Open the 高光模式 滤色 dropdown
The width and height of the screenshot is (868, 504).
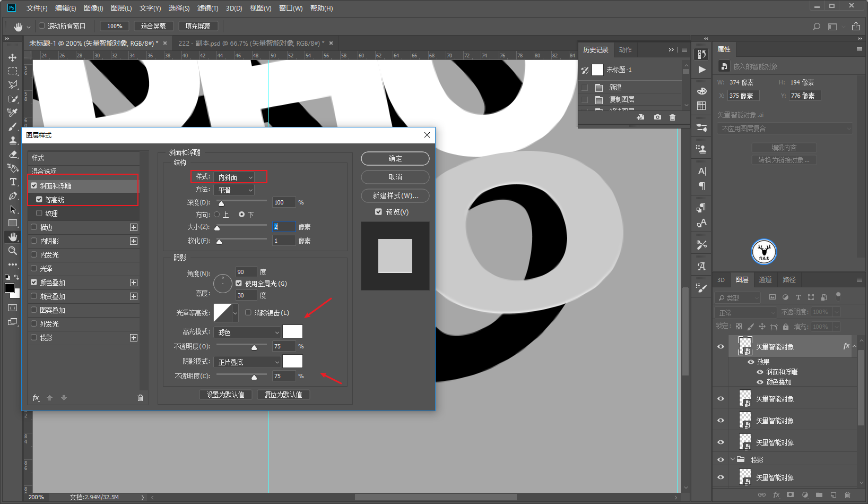point(248,332)
